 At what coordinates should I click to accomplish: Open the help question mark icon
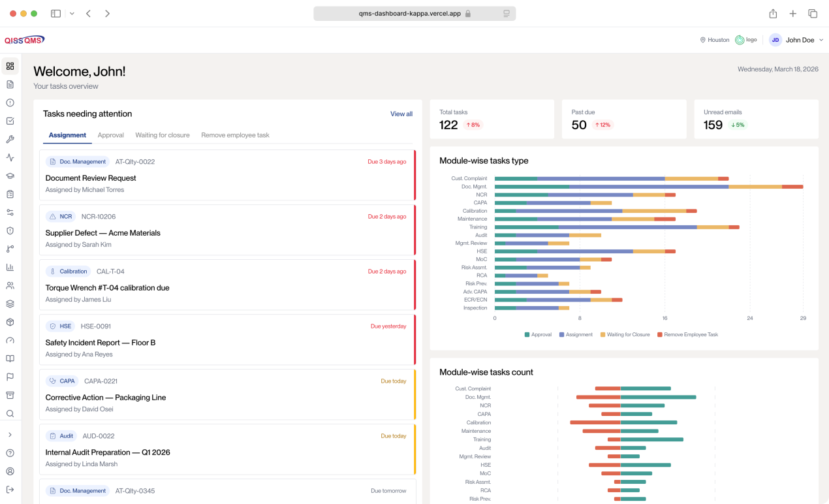point(10,453)
